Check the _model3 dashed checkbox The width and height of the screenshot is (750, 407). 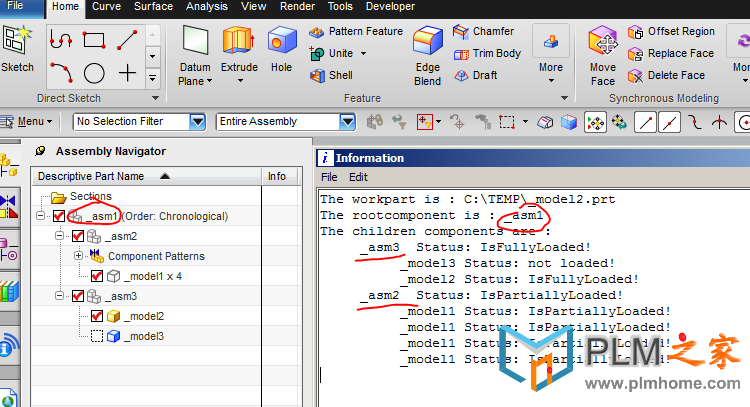97,337
